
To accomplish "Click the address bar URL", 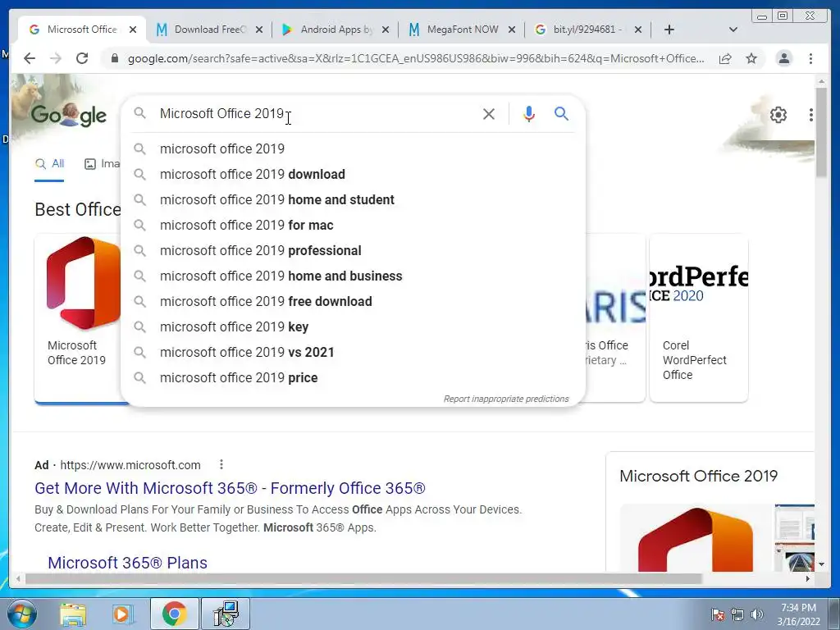I will click(416, 58).
